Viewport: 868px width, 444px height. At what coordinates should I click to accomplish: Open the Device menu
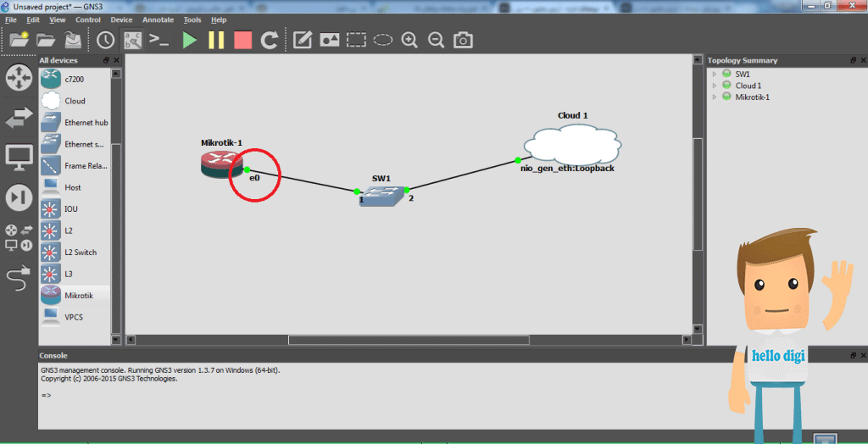(121, 19)
